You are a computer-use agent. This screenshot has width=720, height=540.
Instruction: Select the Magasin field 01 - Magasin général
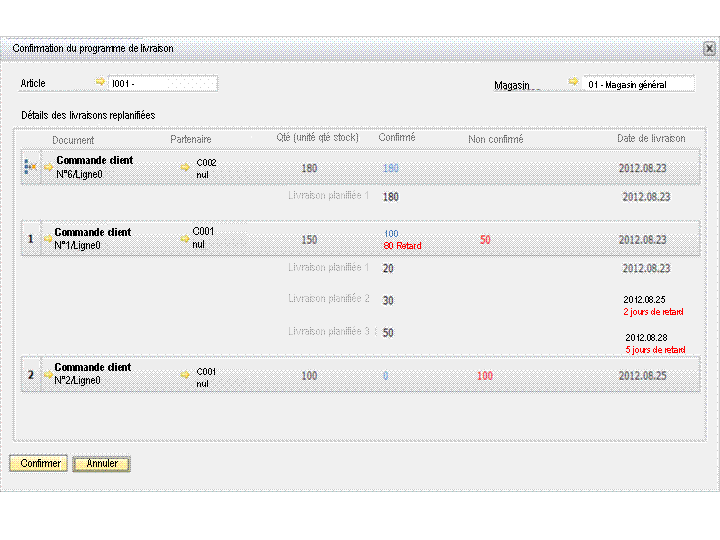(x=639, y=84)
